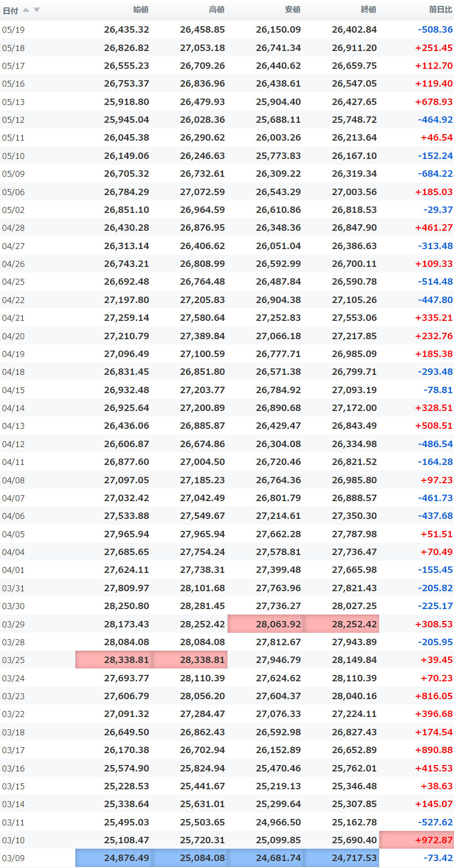The height and width of the screenshot is (868, 454).
Task: Click the 安値 column header
Action: [292, 9]
